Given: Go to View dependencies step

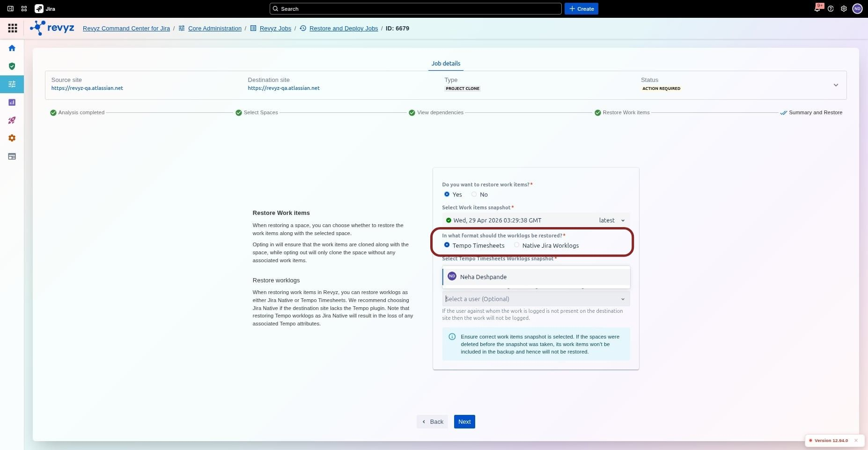Looking at the screenshot, I should coord(436,112).
